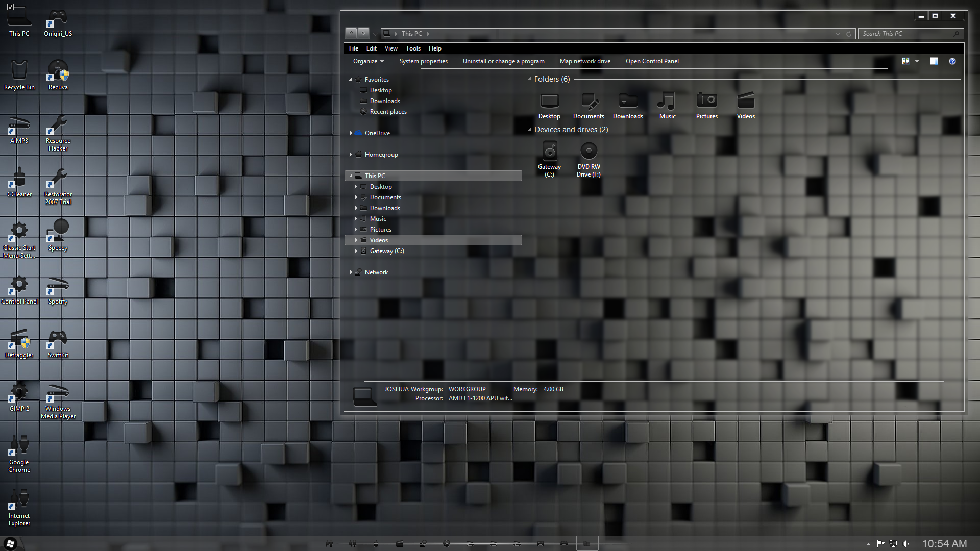The image size is (980, 551).
Task: Expand the OneDrive tree node
Action: (x=351, y=133)
